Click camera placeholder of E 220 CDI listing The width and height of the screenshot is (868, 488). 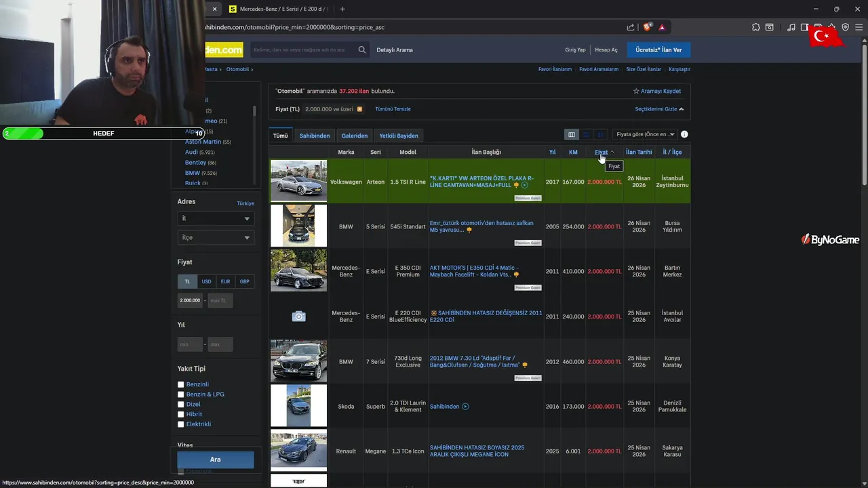pyautogui.click(x=298, y=317)
